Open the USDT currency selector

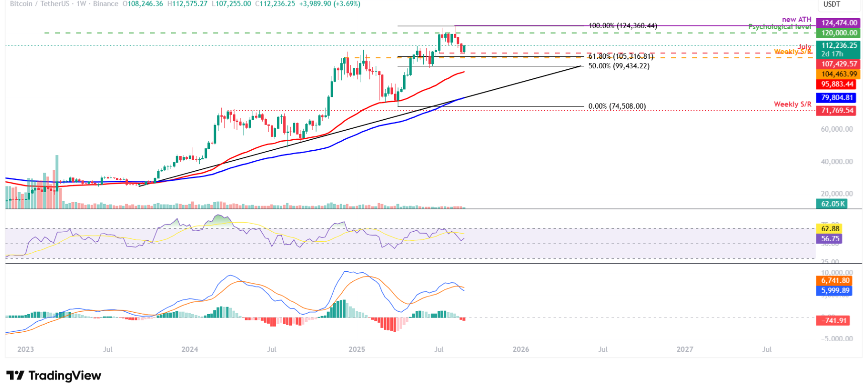click(831, 4)
